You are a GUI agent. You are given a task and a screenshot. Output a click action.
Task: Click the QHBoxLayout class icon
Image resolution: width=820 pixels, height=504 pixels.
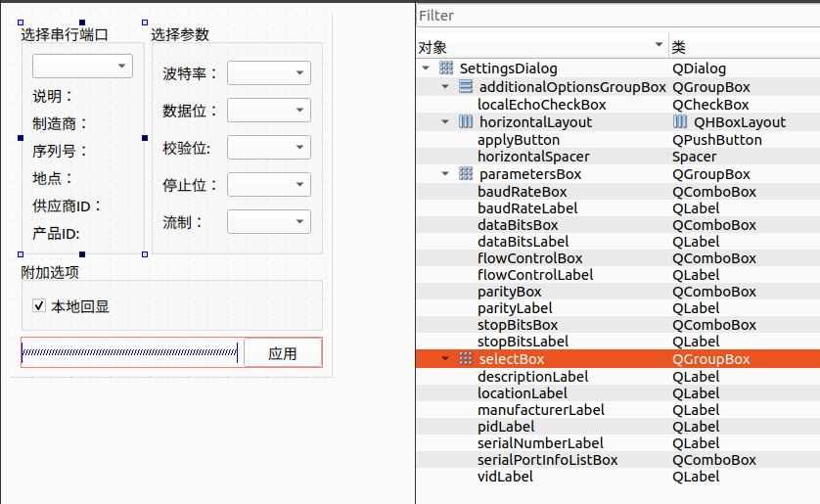click(x=680, y=121)
